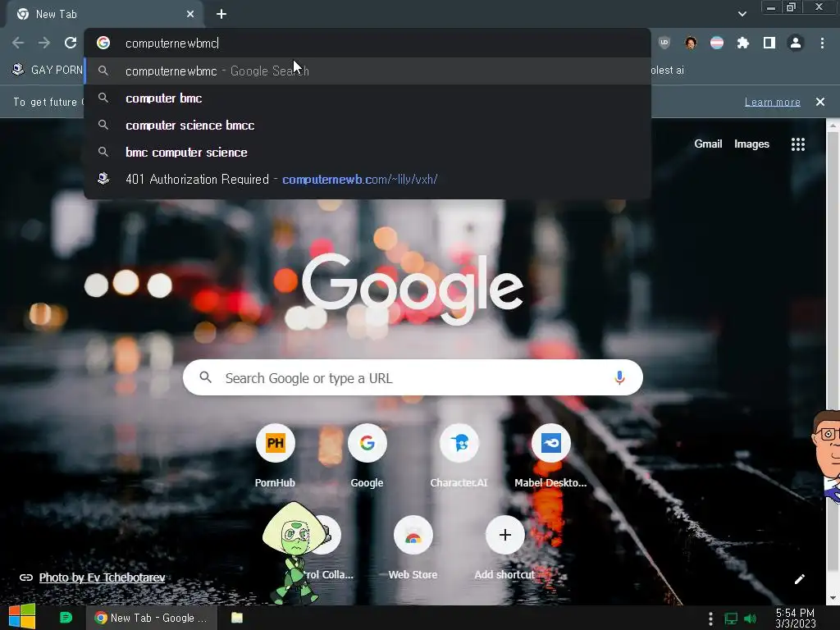Open a new tab with the plus button
The width and height of the screenshot is (840, 630).
221,14
